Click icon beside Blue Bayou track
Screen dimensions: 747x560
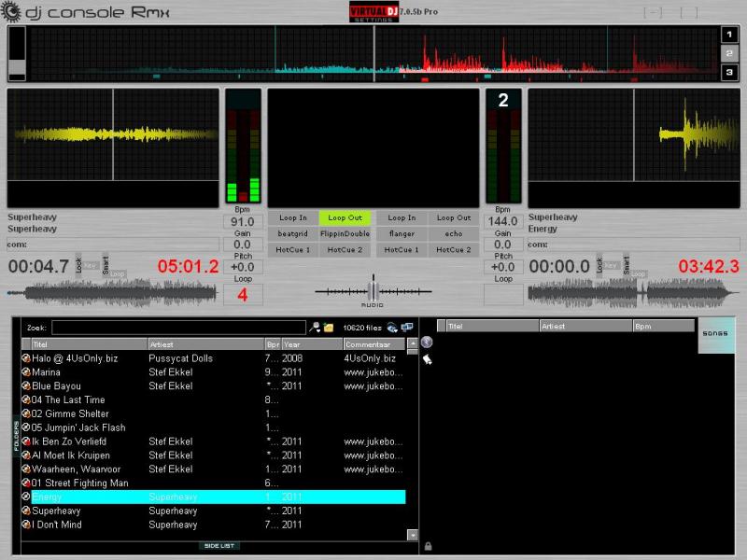[x=26, y=385]
